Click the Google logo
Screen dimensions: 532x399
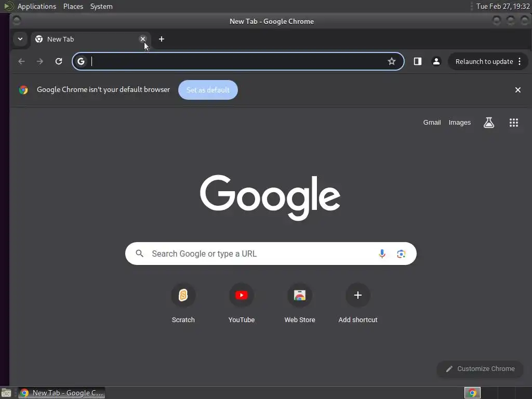pyautogui.click(x=270, y=197)
